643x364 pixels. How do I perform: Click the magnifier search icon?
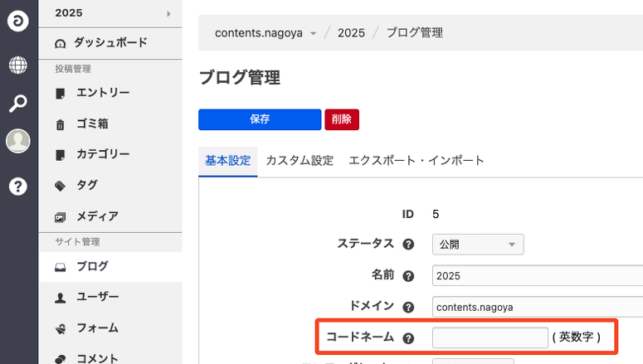pos(18,104)
